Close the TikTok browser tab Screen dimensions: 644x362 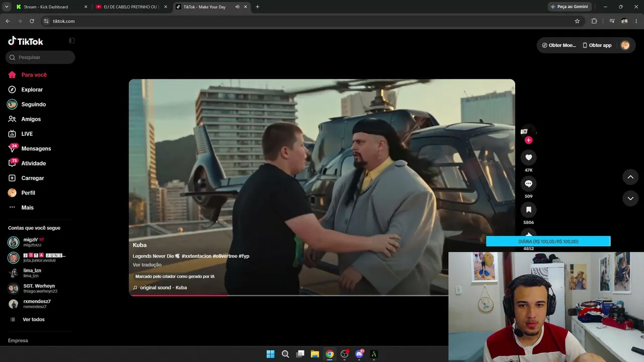(x=246, y=7)
